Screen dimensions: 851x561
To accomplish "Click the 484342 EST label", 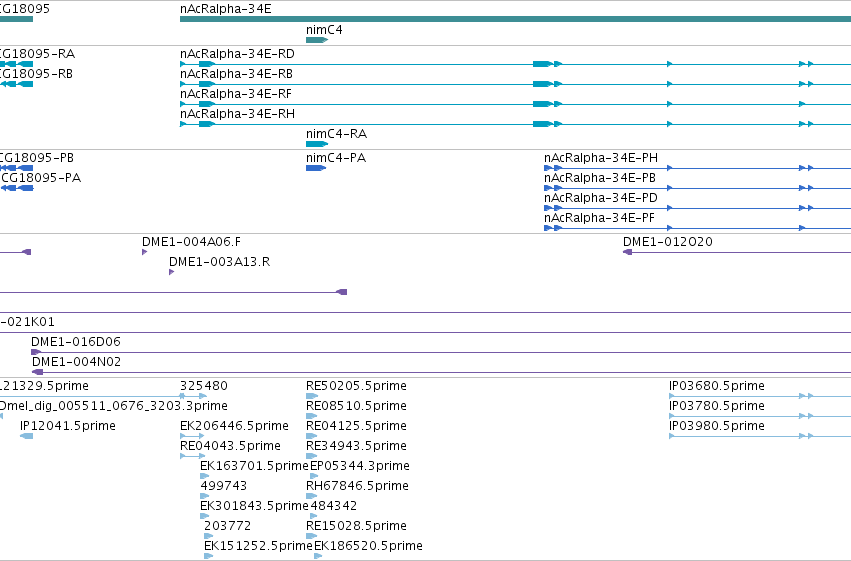I will point(334,506).
